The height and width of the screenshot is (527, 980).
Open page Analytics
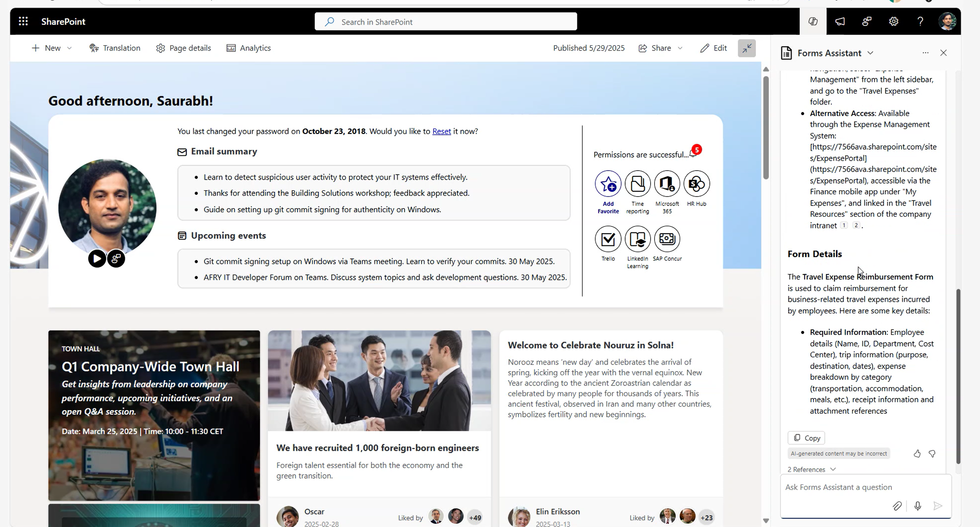(x=248, y=48)
